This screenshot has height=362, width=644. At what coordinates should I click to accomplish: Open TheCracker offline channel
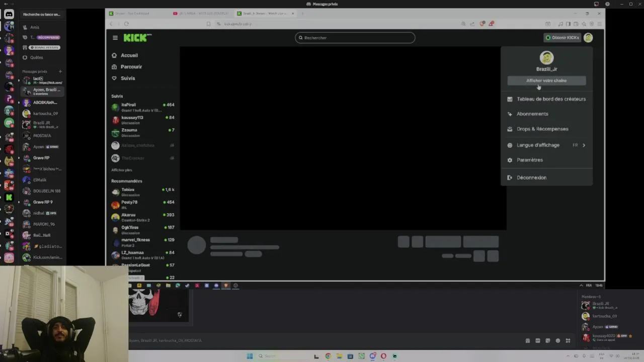click(143, 158)
